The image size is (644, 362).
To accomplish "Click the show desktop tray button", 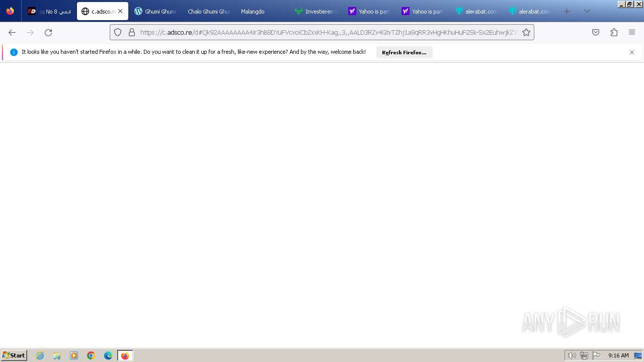I will (x=638, y=355).
